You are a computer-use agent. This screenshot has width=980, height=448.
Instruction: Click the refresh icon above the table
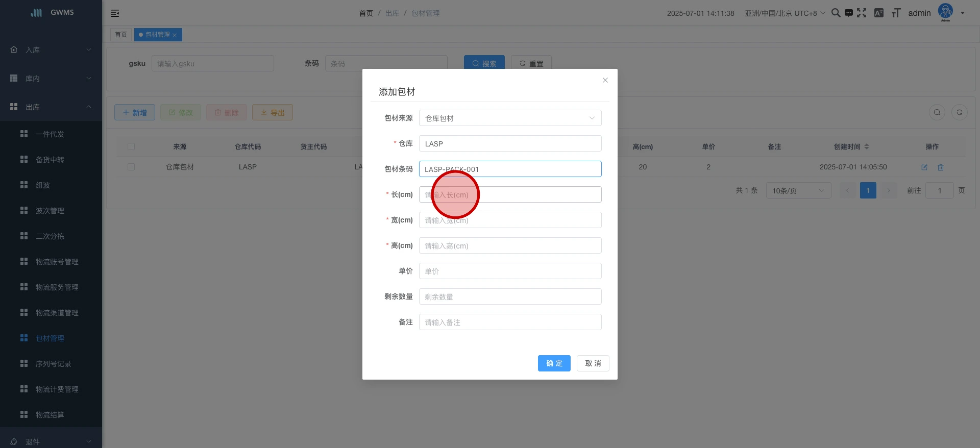pyautogui.click(x=959, y=112)
